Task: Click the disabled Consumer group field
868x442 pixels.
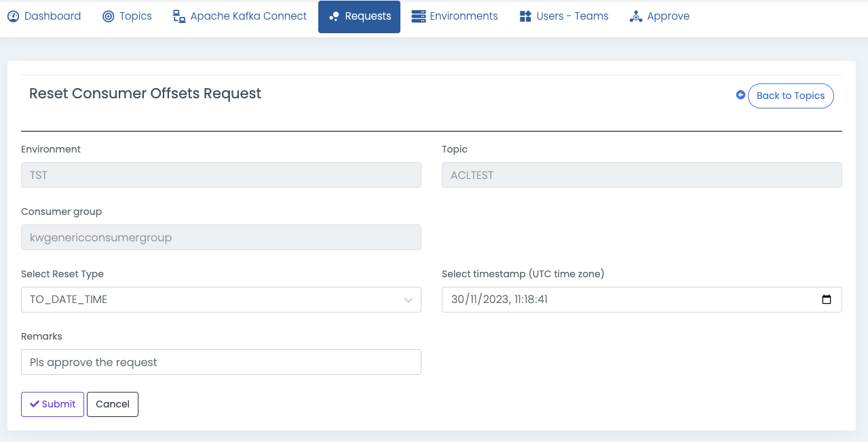Action: coord(221,237)
